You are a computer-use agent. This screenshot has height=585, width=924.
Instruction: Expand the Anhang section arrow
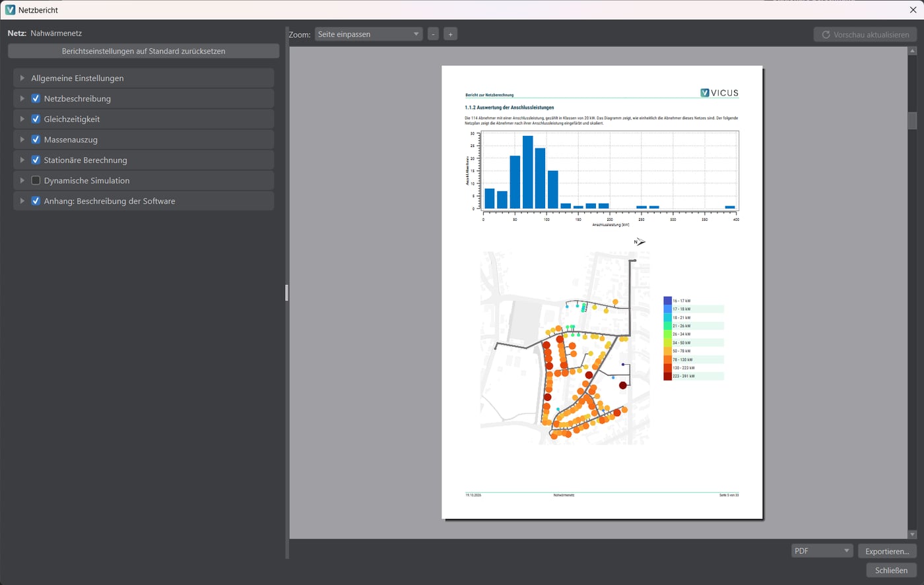coord(22,200)
